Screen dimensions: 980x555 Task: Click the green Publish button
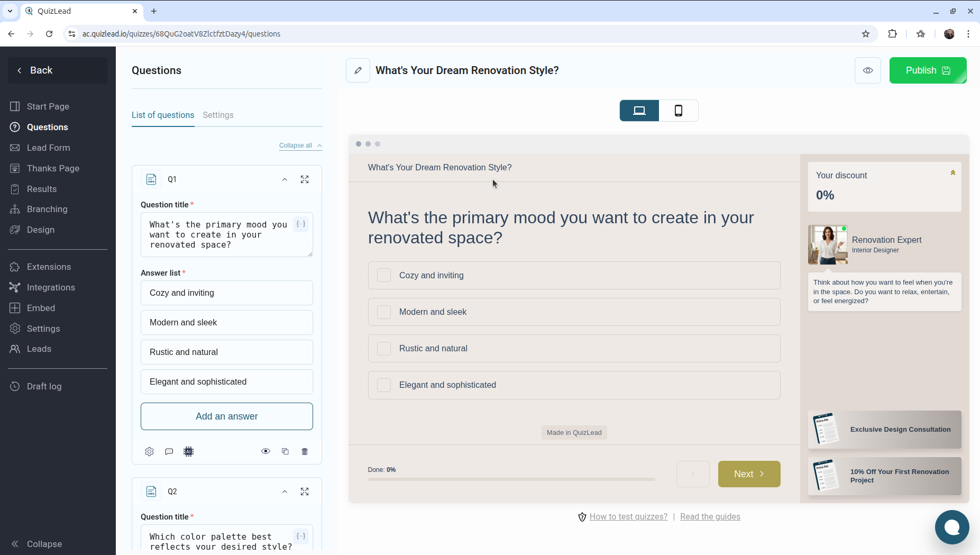click(928, 70)
